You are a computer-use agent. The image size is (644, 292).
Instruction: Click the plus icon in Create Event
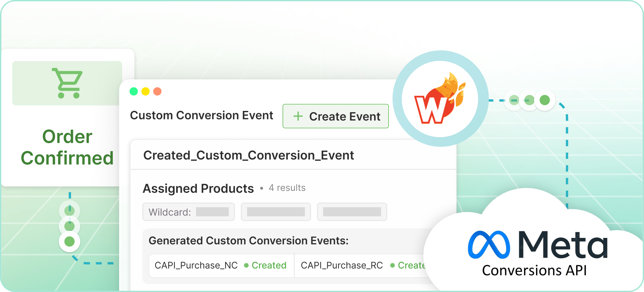298,116
